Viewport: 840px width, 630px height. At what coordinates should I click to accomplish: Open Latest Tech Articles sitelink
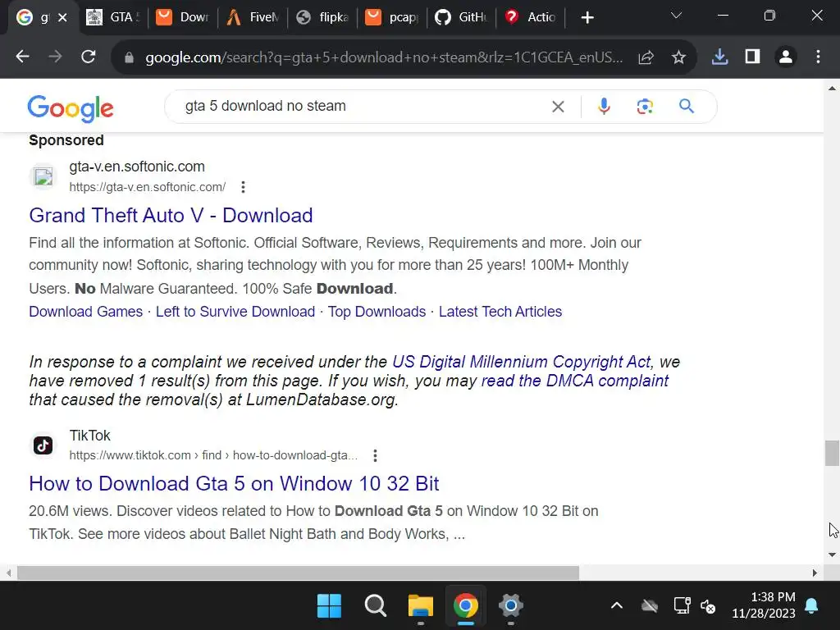(x=500, y=312)
